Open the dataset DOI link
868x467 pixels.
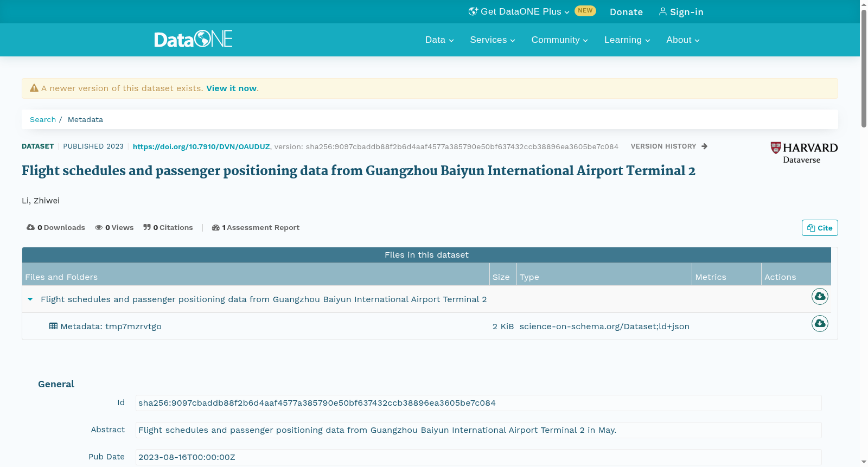[x=201, y=146]
